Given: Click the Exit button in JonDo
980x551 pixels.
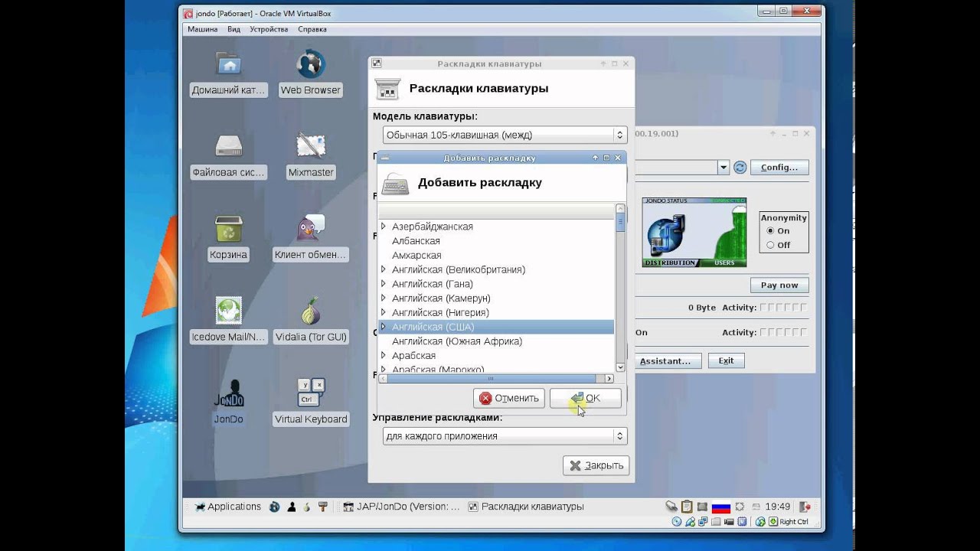Looking at the screenshot, I should (x=726, y=360).
